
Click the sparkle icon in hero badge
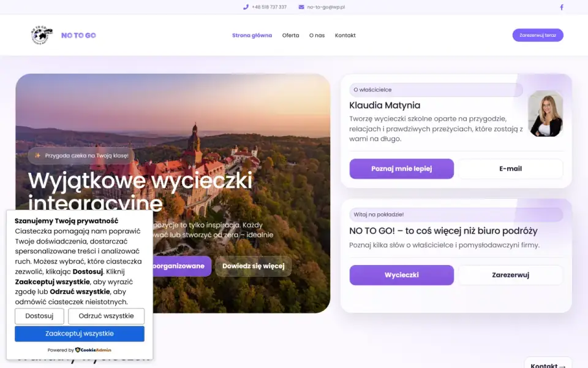(37, 155)
